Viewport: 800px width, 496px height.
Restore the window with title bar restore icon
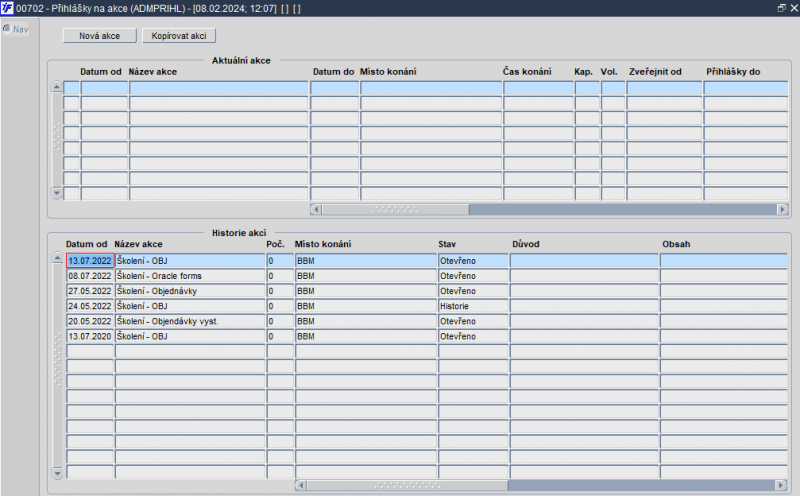781,8
